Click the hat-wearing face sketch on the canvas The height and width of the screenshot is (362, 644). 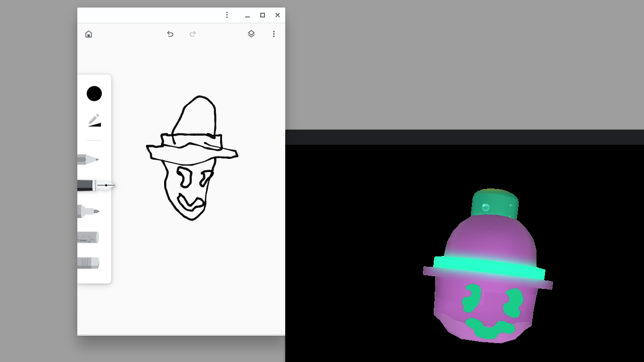click(192, 157)
